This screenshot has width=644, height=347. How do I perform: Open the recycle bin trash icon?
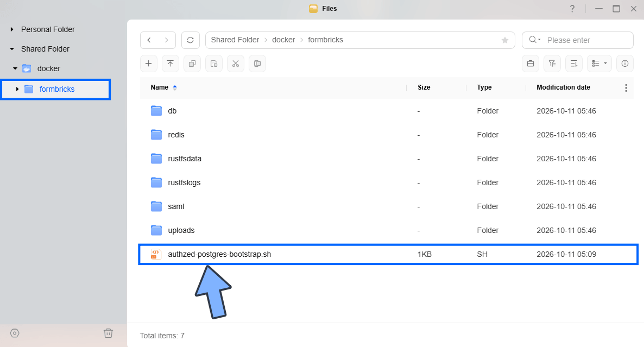(108, 333)
